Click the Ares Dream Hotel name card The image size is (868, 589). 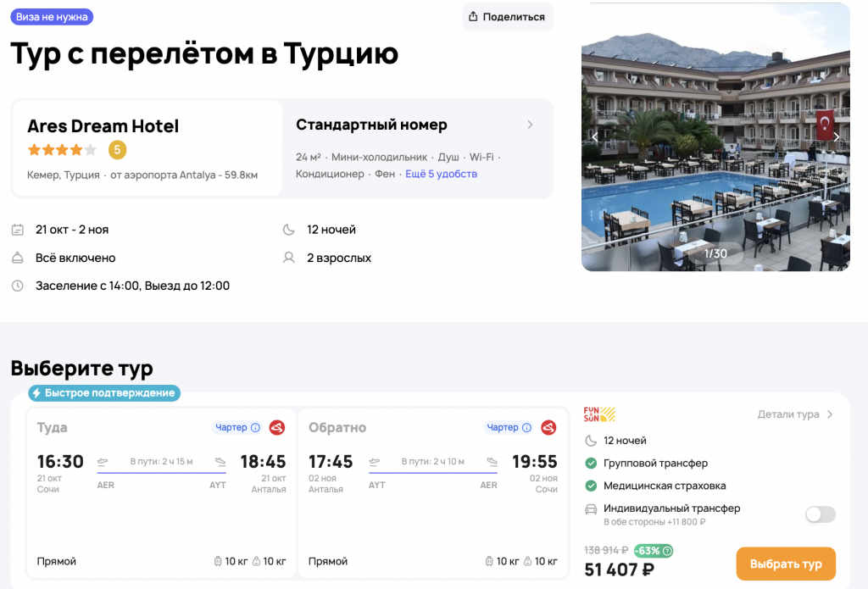(146, 148)
